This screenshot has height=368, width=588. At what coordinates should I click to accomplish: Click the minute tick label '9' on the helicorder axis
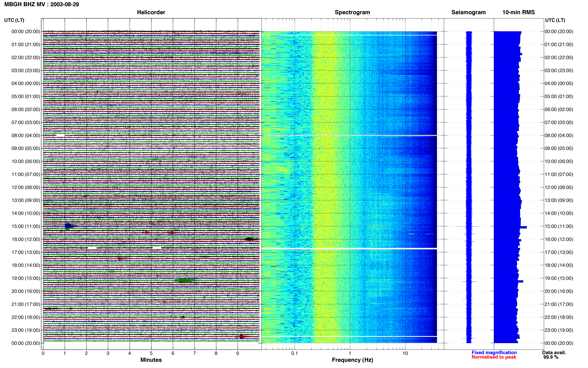click(x=238, y=353)
